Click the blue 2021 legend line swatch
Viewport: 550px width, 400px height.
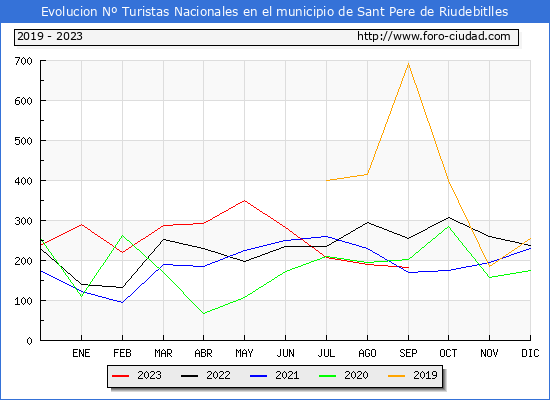[x=259, y=376]
